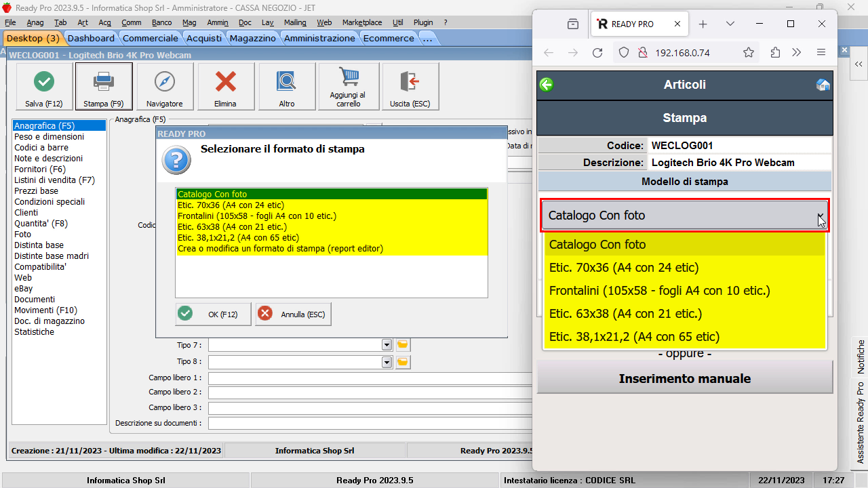Click the folder icon next to Tipo 8
Screen dimensions: 868x488
click(x=403, y=362)
